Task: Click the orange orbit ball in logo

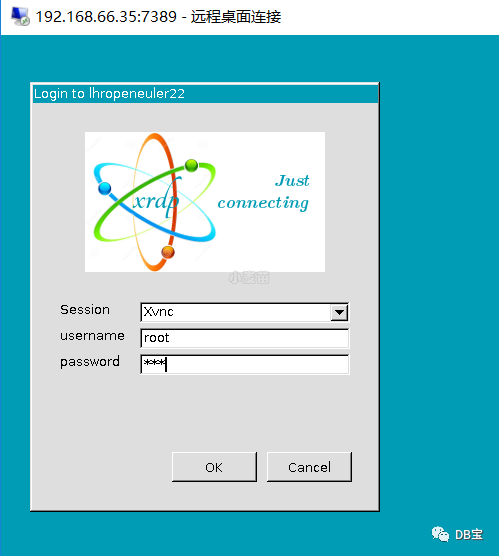Action: (168, 252)
